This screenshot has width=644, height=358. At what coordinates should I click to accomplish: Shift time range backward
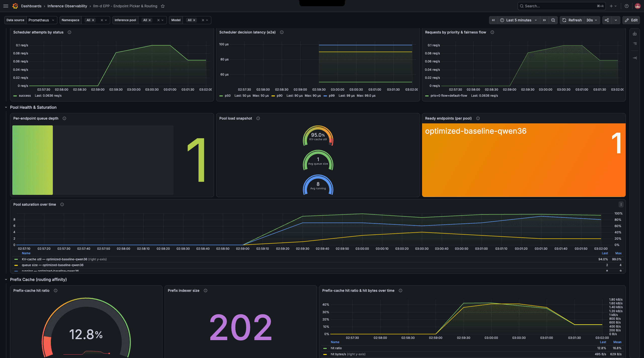pos(493,20)
